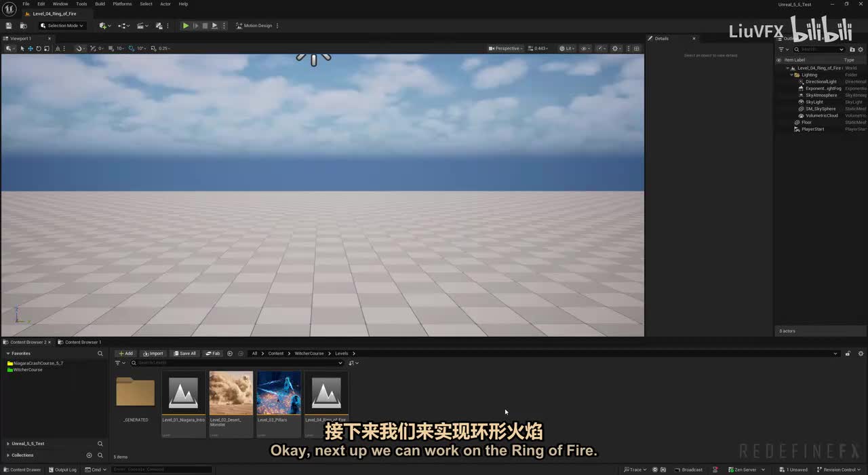Image resolution: width=868 pixels, height=475 pixels.
Task: Expand the Collections section
Action: 8,455
